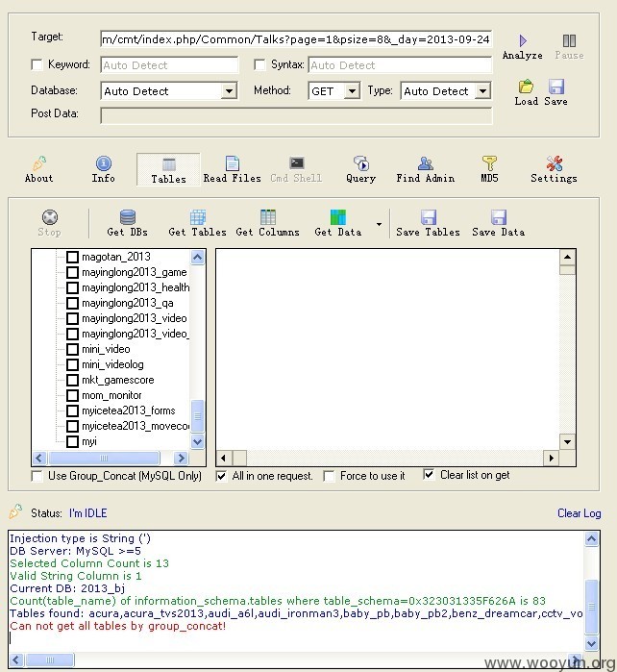Click data pane scroll up arrow
Image resolution: width=617 pixels, height=672 pixels.
tap(567, 257)
